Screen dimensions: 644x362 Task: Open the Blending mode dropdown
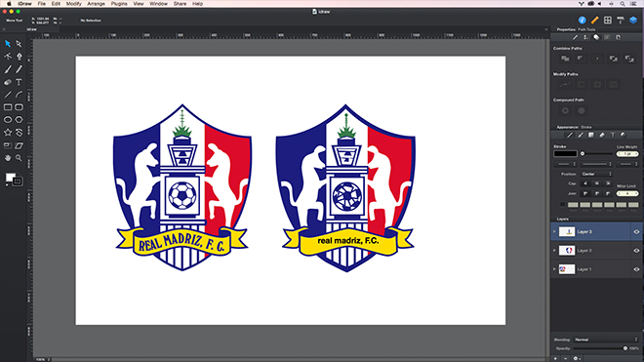(x=606, y=340)
